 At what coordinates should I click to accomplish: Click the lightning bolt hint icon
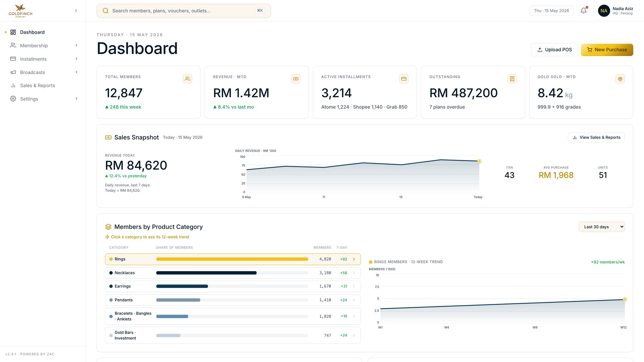107,237
